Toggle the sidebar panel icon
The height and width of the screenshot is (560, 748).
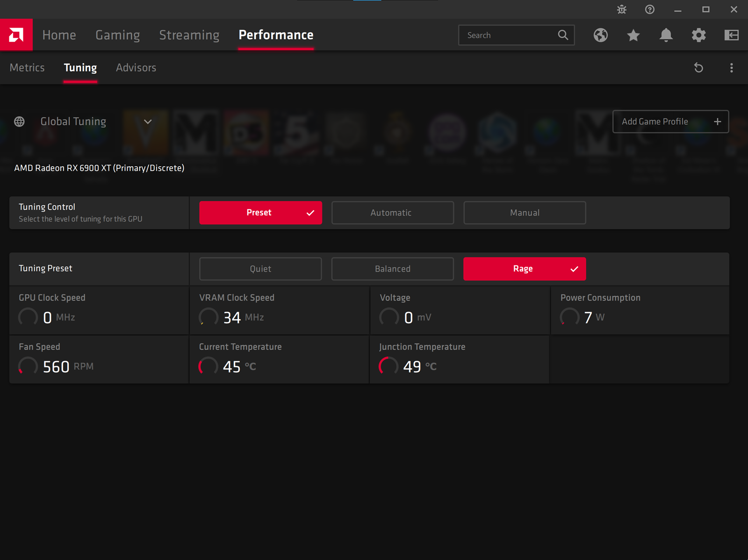(x=732, y=35)
